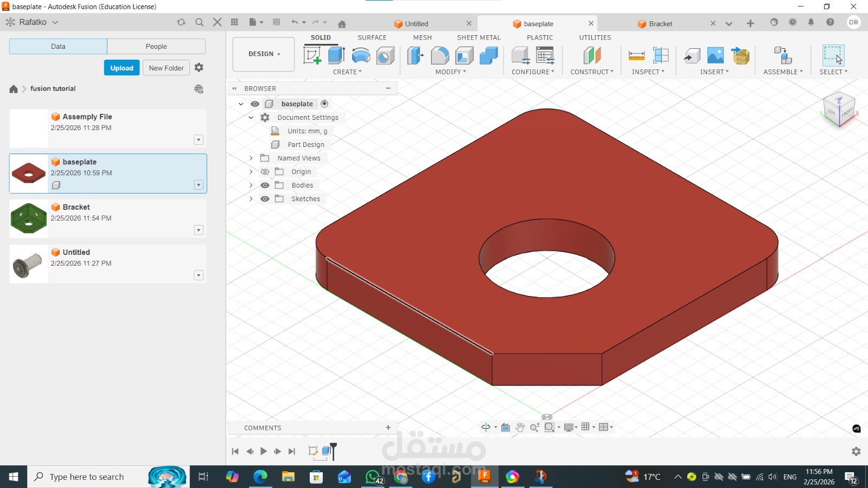Click the ViewCube in the viewport corner

[839, 110]
